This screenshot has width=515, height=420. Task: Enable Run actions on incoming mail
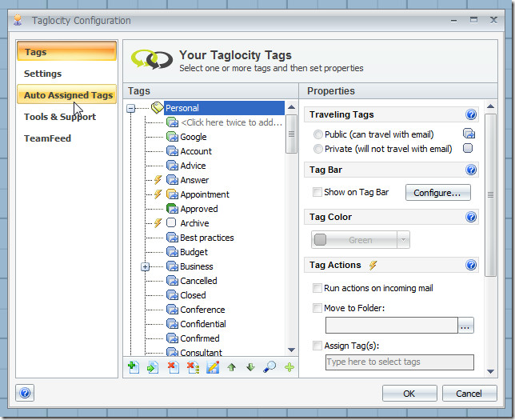317,288
